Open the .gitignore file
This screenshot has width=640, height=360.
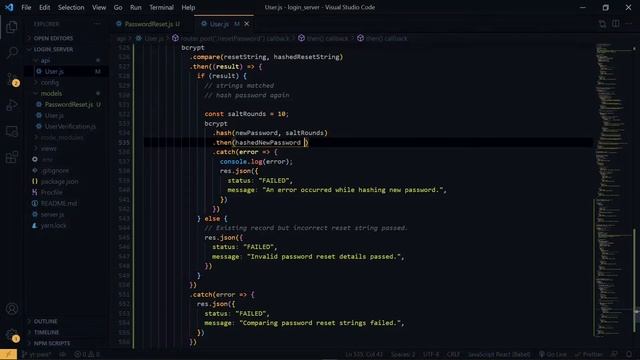tap(55, 171)
